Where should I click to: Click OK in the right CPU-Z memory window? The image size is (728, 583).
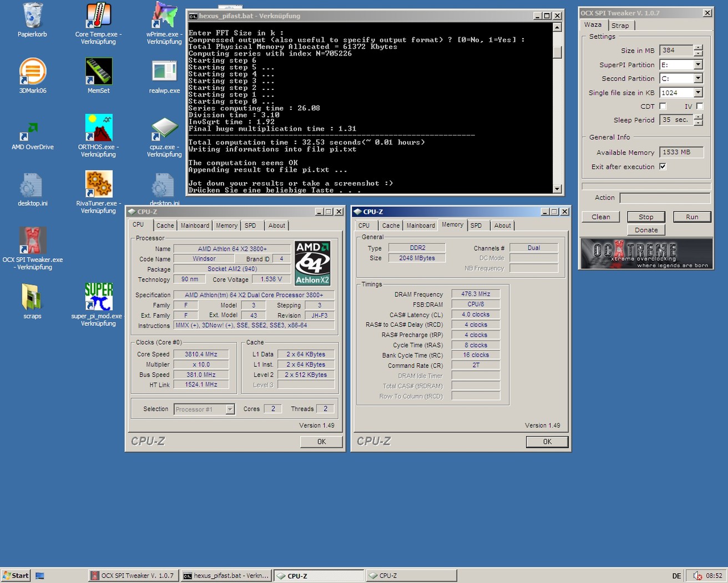point(547,441)
